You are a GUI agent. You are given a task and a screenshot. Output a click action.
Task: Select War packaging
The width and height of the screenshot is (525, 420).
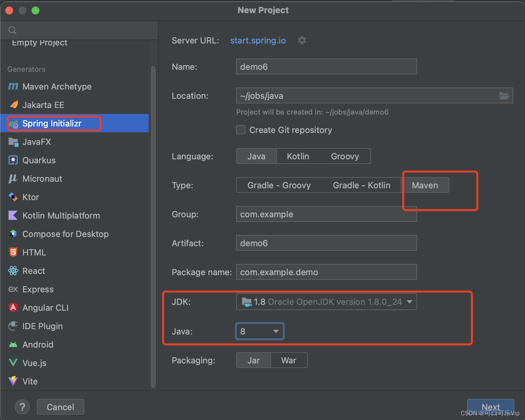(289, 360)
